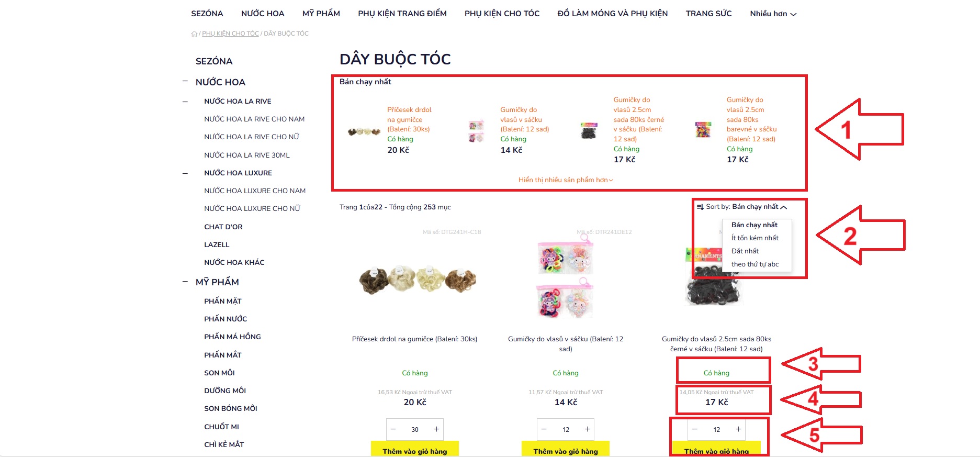Increase quantity with plus for 20 Kč item
This screenshot has height=457, width=980.
tap(436, 429)
